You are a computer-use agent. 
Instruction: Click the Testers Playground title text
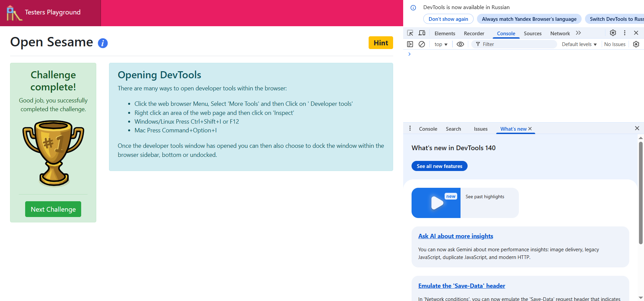coord(53,12)
